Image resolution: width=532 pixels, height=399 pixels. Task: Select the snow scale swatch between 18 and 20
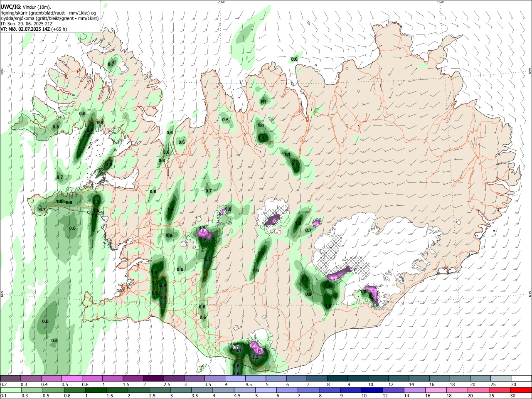coord(459,379)
